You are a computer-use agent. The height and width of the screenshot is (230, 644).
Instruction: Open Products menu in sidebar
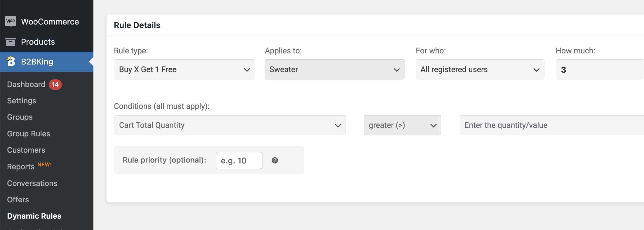47,42
